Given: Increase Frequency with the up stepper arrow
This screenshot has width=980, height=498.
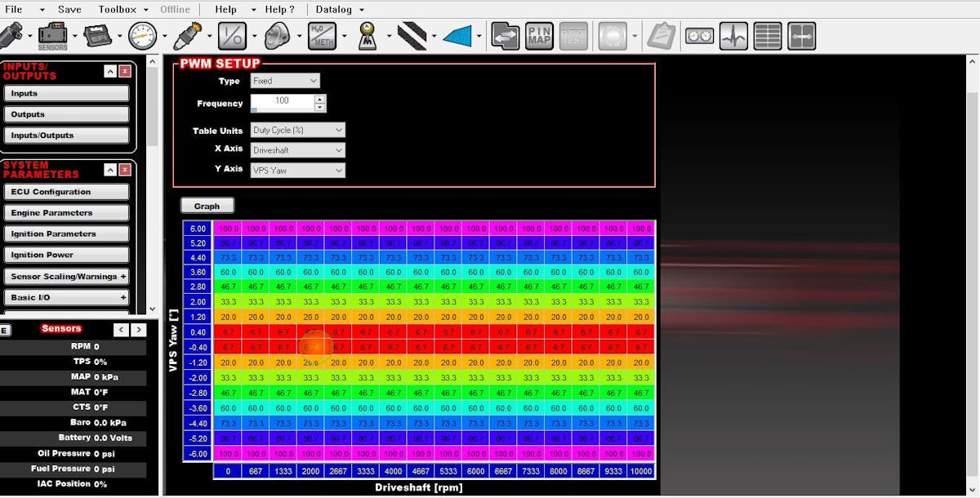Looking at the screenshot, I should point(320,99).
